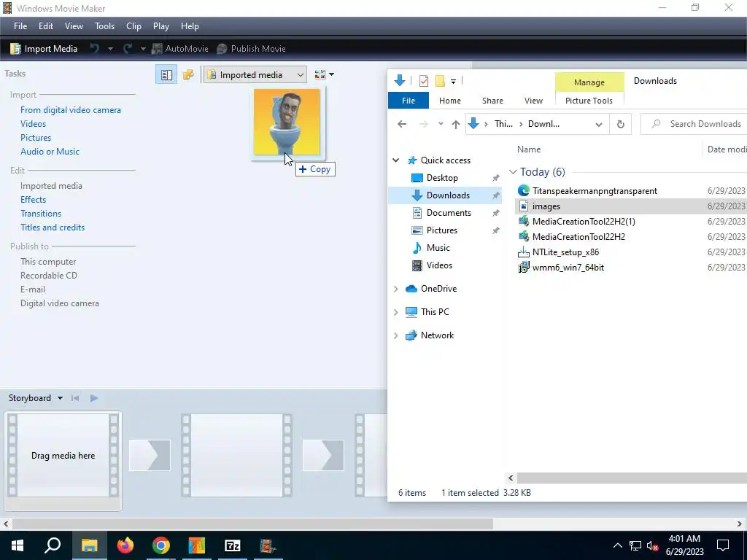Open Customize Quick Access Toolbar dropdown
Image resolution: width=747 pixels, height=560 pixels.
coord(453,82)
